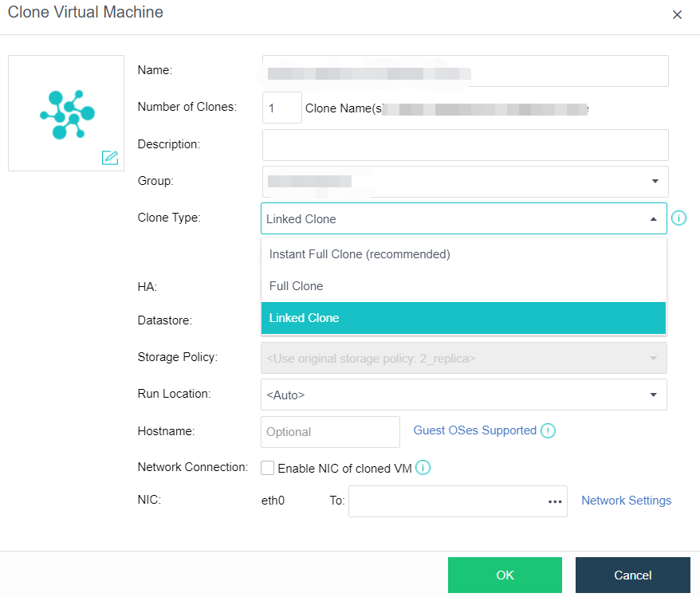Click the Clone Type info icon
The width and height of the screenshot is (700, 597).
[678, 218]
